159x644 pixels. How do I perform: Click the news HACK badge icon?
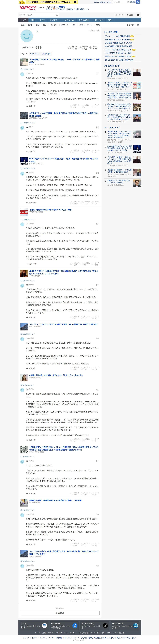tap(136, 625)
